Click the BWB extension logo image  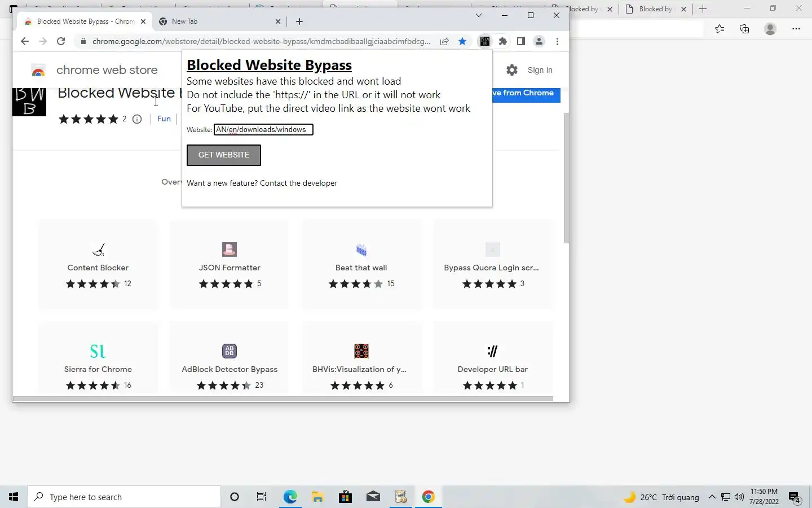tap(29, 102)
